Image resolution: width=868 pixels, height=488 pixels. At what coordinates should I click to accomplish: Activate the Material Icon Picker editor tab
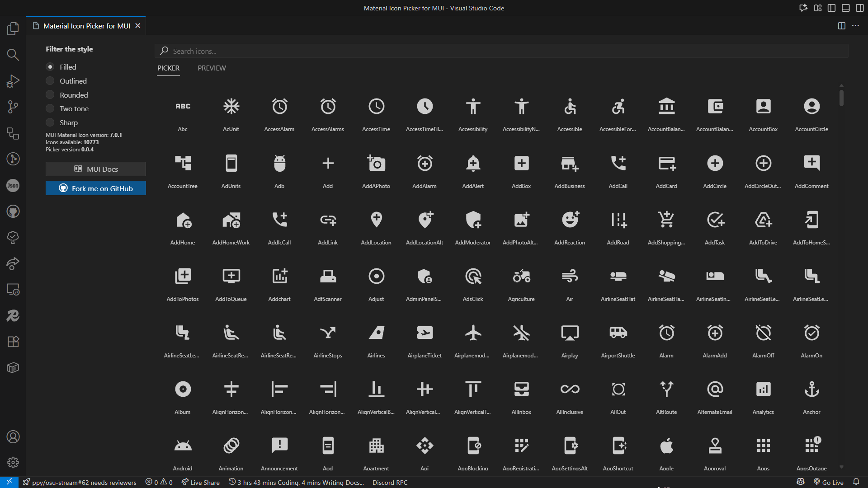86,26
